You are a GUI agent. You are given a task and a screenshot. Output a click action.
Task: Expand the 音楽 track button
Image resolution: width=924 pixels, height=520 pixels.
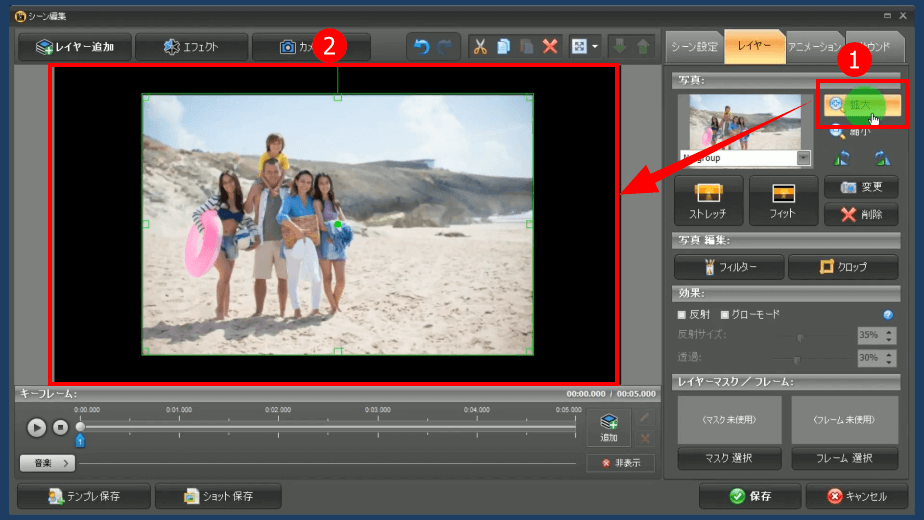pos(47,463)
